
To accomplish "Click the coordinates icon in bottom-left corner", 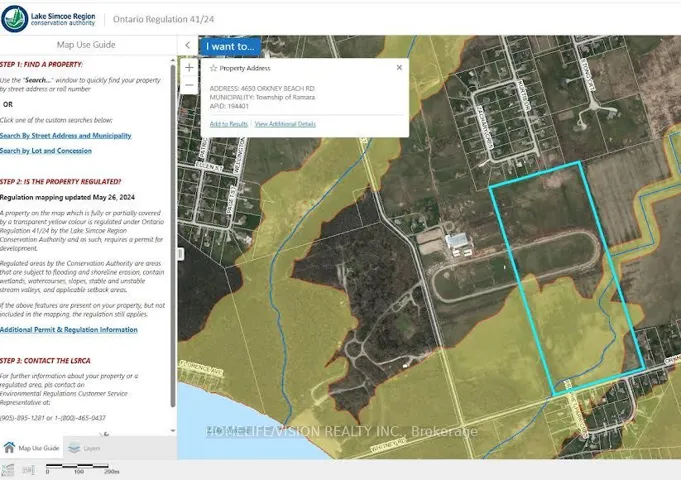I will 8,471.
